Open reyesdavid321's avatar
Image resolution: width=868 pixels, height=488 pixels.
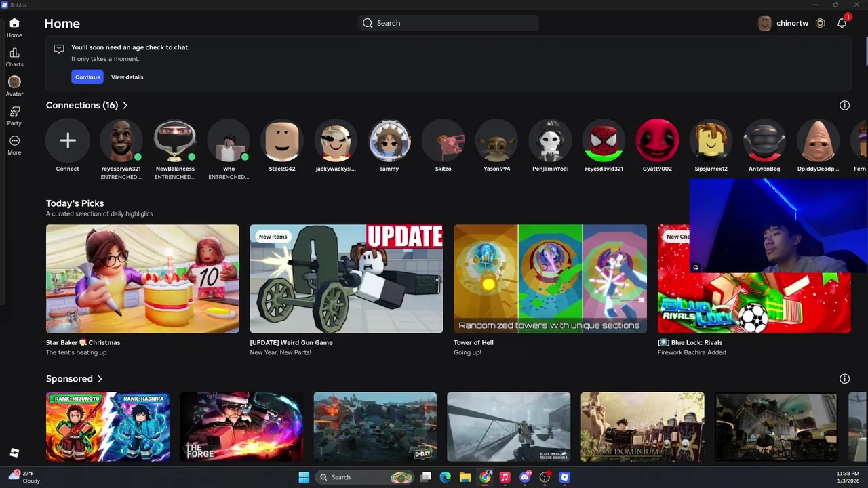point(604,141)
